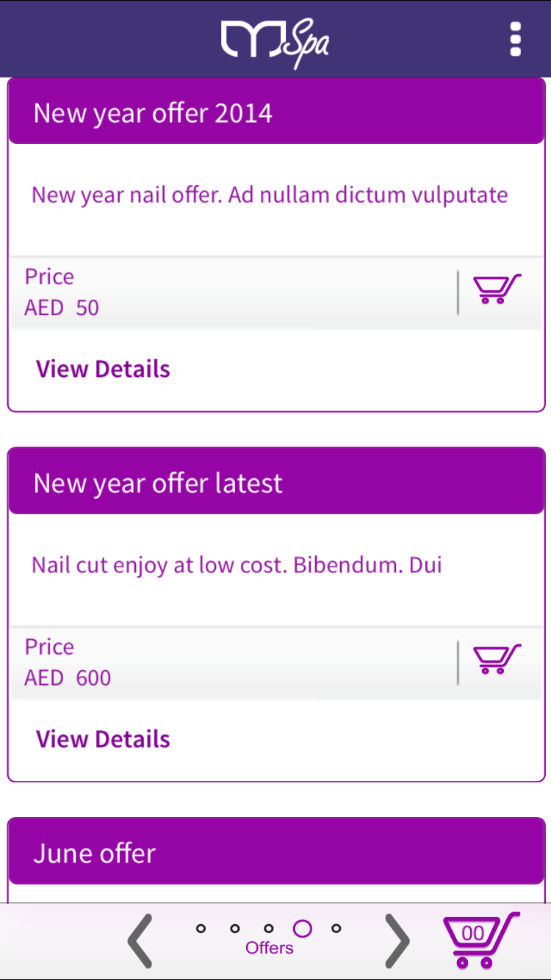This screenshot has width=551, height=980.
Task: View Details of New year offer 2014
Action: 103,369
